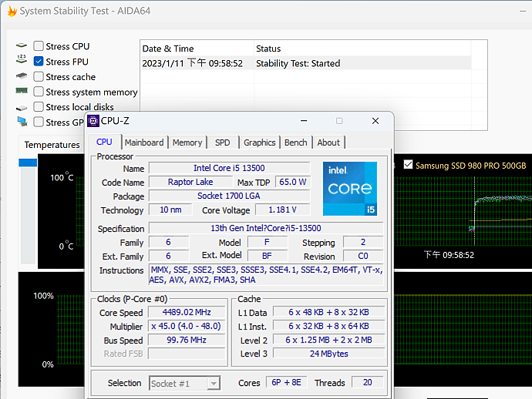The image size is (532, 399).
Task: Click the 09:58:52 timestamp on temperature graph
Action: (449, 255)
